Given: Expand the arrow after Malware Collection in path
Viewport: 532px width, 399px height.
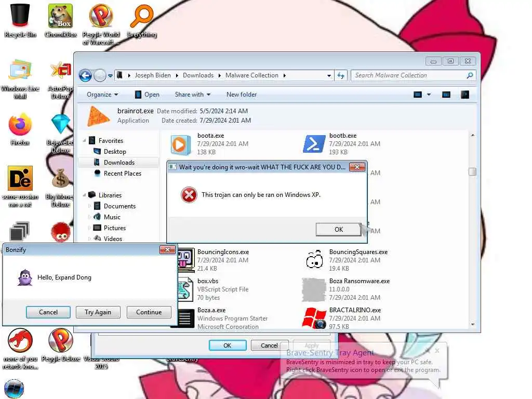Looking at the screenshot, I should pos(284,75).
